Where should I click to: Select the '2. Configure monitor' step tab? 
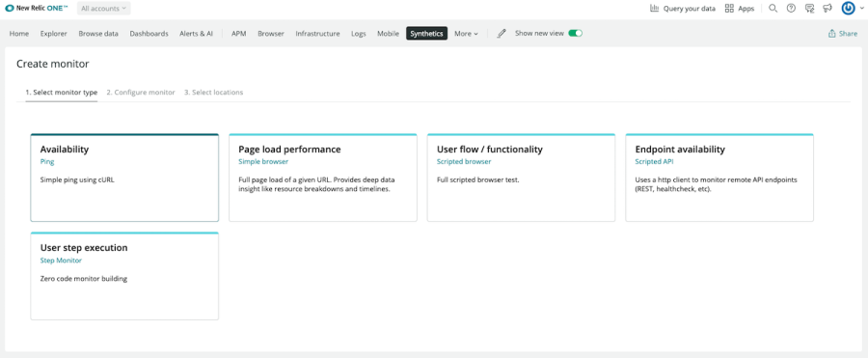(x=141, y=92)
